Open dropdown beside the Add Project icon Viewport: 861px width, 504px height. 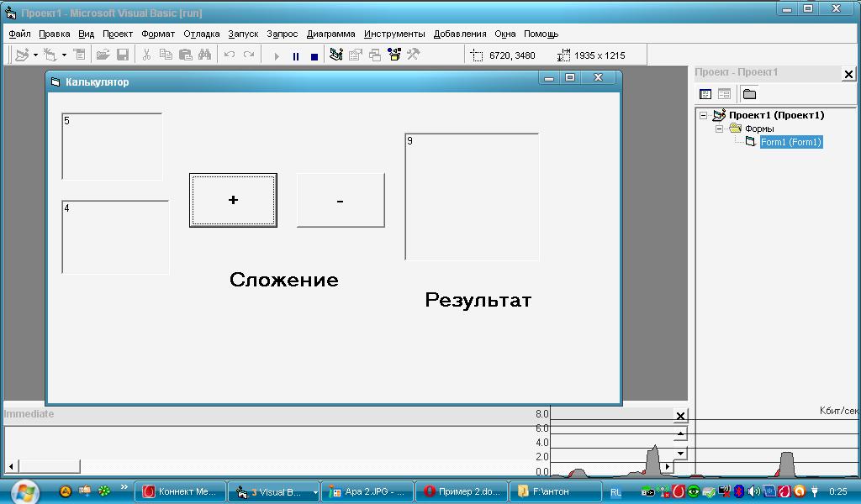click(35, 55)
